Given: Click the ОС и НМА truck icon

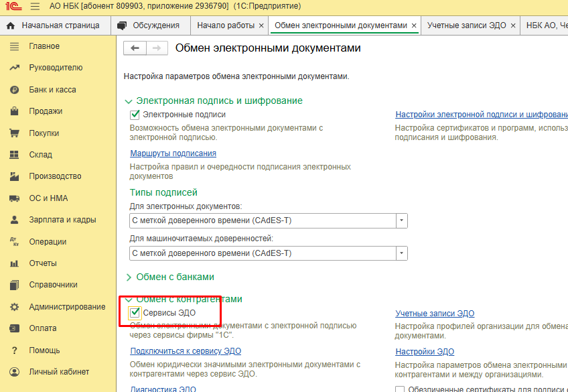Looking at the screenshot, I should (14, 198).
